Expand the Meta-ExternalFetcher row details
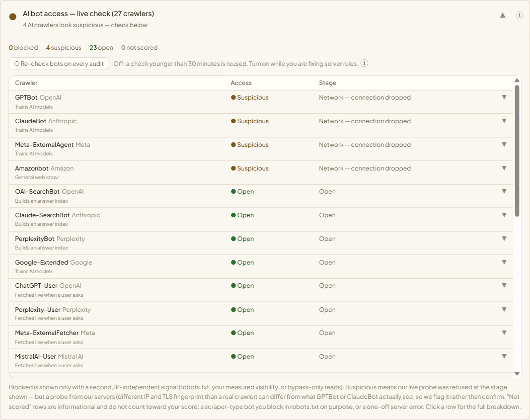The width and height of the screenshot is (530, 420). click(504, 333)
